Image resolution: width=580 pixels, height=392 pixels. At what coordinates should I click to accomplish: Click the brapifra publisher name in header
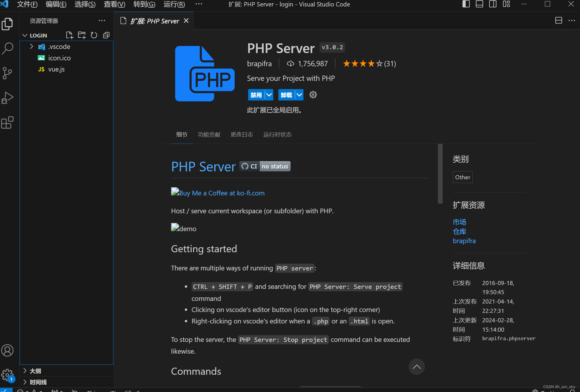(x=260, y=64)
